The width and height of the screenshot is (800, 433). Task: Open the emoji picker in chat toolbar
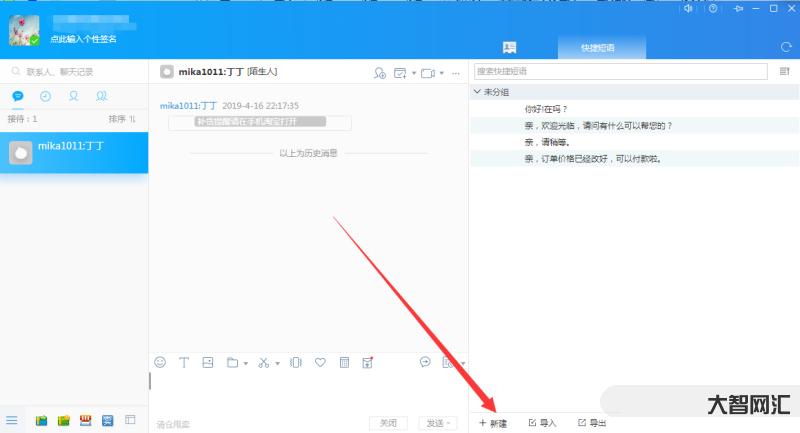click(160, 362)
